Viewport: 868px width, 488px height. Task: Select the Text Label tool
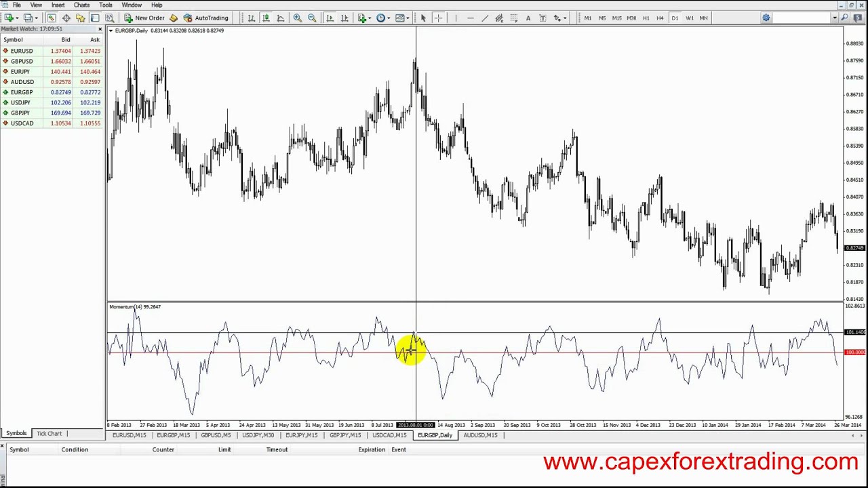pyautogui.click(x=542, y=18)
